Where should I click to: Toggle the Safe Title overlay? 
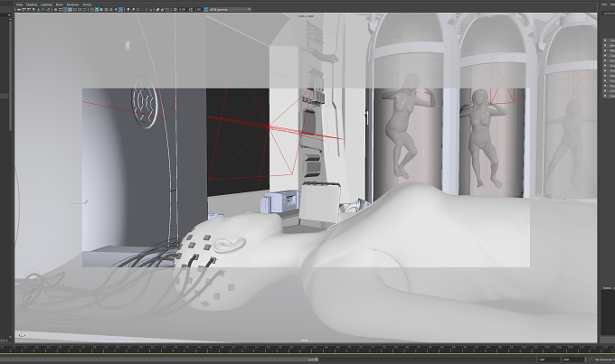pyautogui.click(x=84, y=9)
